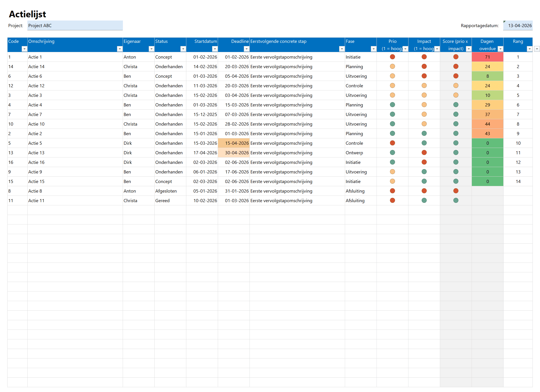Image resolution: width=540 pixels, height=392 pixels.
Task: Open the Fase column filter dropdown
Action: click(x=373, y=49)
